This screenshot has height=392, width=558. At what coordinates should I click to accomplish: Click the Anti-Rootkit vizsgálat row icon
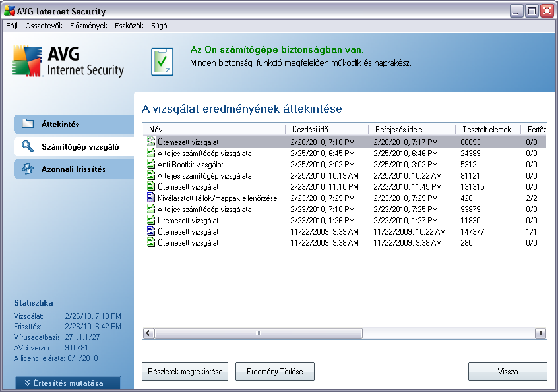point(151,164)
